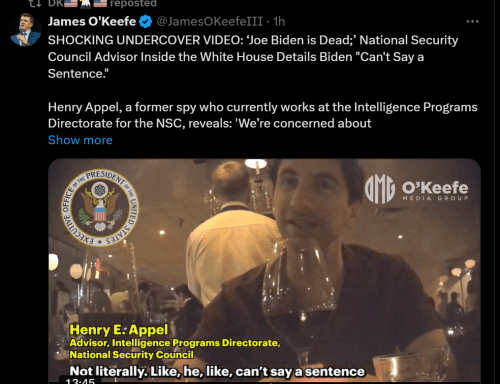Click the O'Keefe wordmark text in the video
This screenshot has height=384, width=500.
435,188
